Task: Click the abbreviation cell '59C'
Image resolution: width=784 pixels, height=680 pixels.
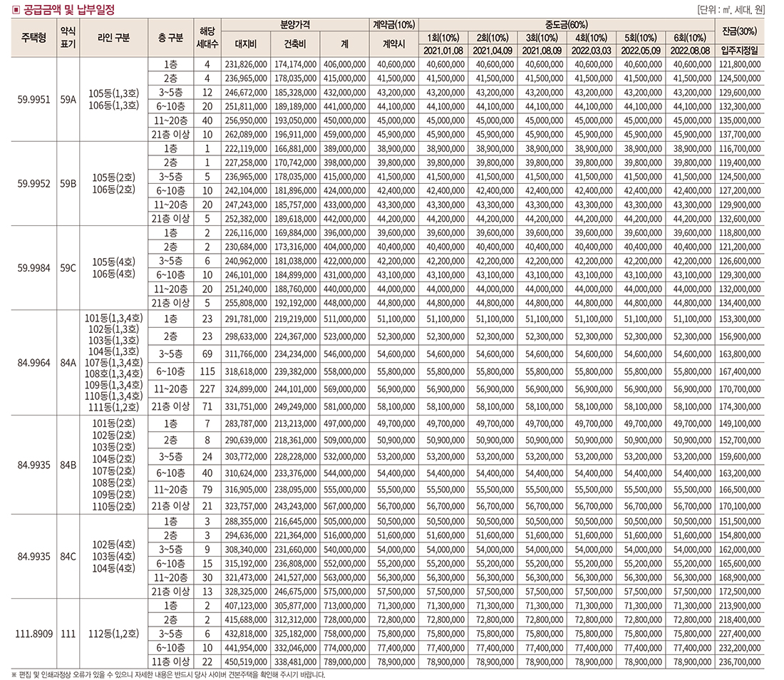Action: [68, 268]
